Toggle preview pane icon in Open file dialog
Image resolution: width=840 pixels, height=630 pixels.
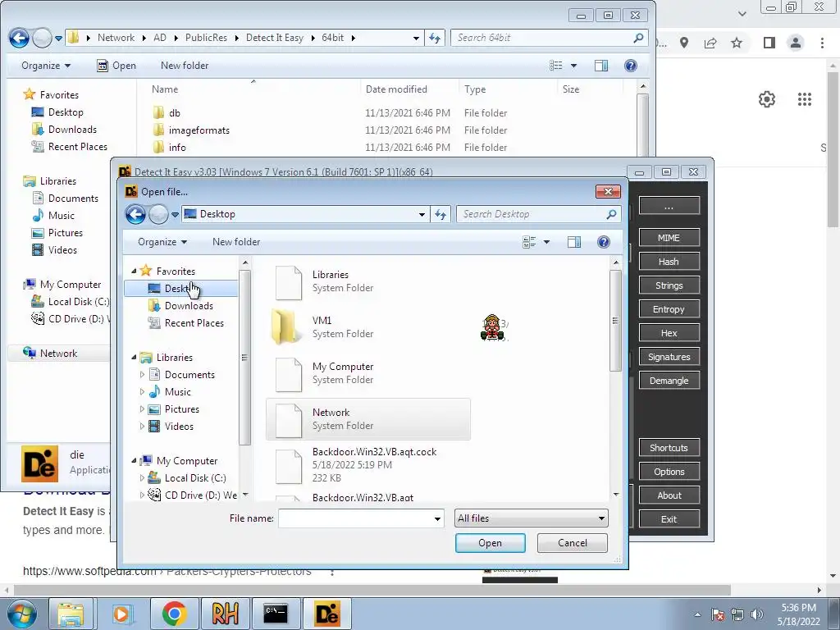click(x=573, y=242)
